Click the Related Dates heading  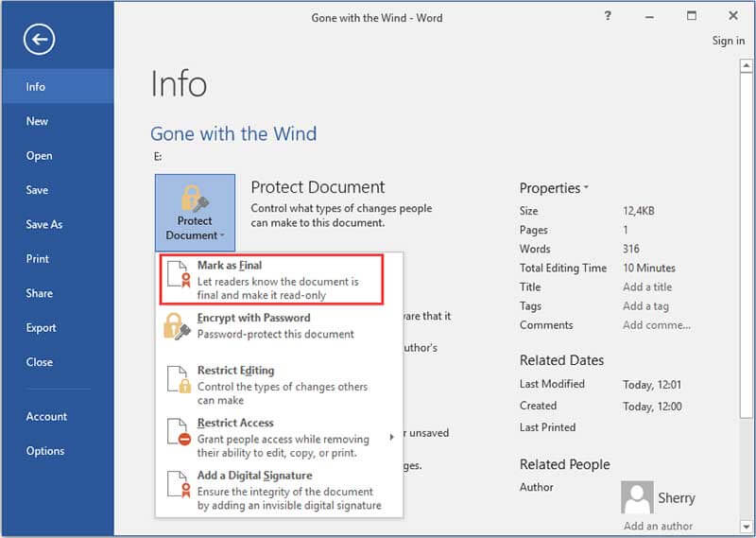[x=561, y=360]
